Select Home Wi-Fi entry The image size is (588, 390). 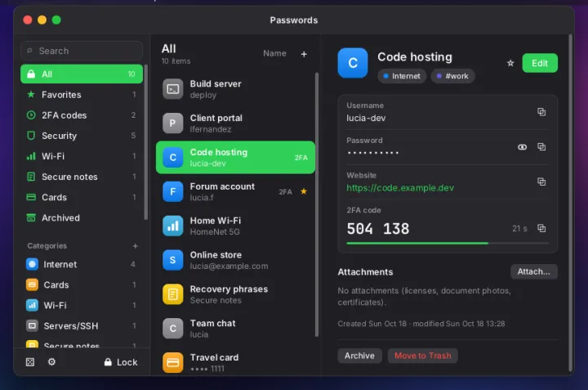pos(235,226)
